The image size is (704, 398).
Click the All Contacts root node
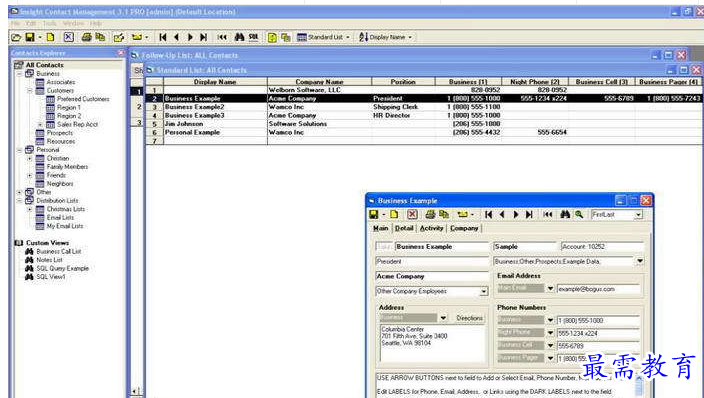click(44, 65)
